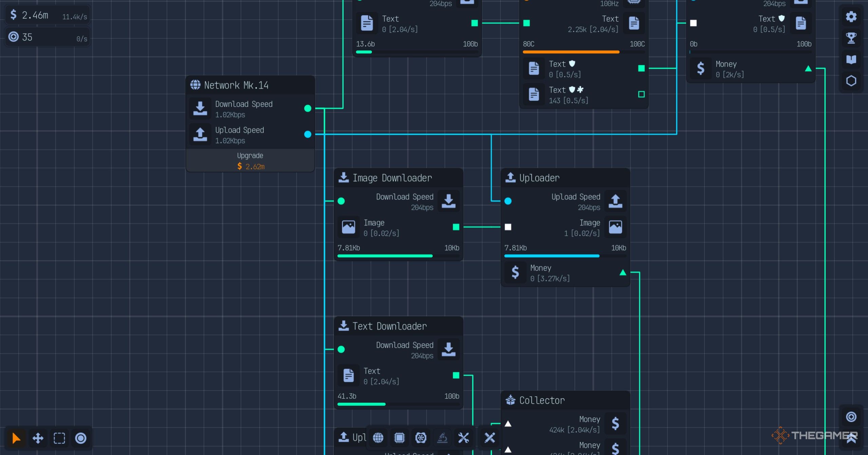
Task: Select the pointer cursor tool
Action: coord(16,438)
